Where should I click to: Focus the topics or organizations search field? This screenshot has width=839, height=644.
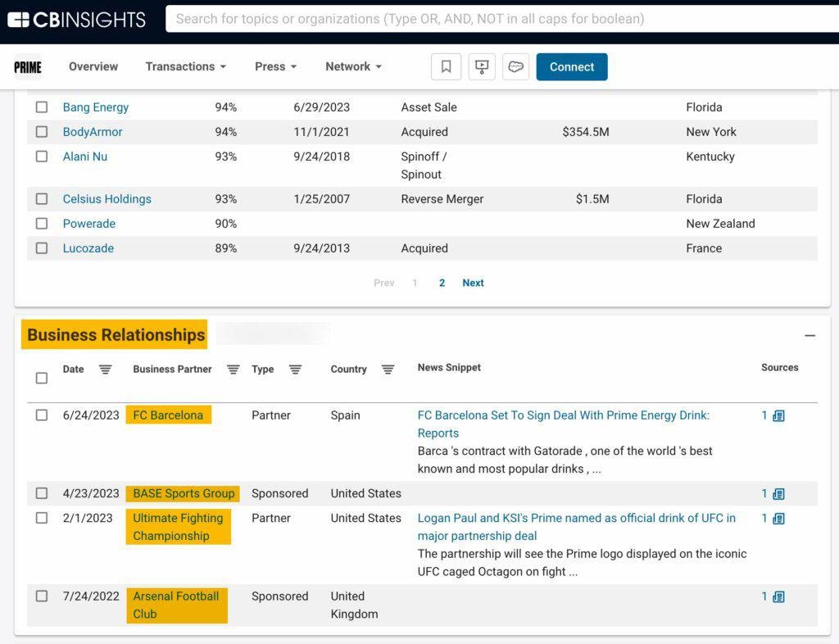(x=502, y=19)
